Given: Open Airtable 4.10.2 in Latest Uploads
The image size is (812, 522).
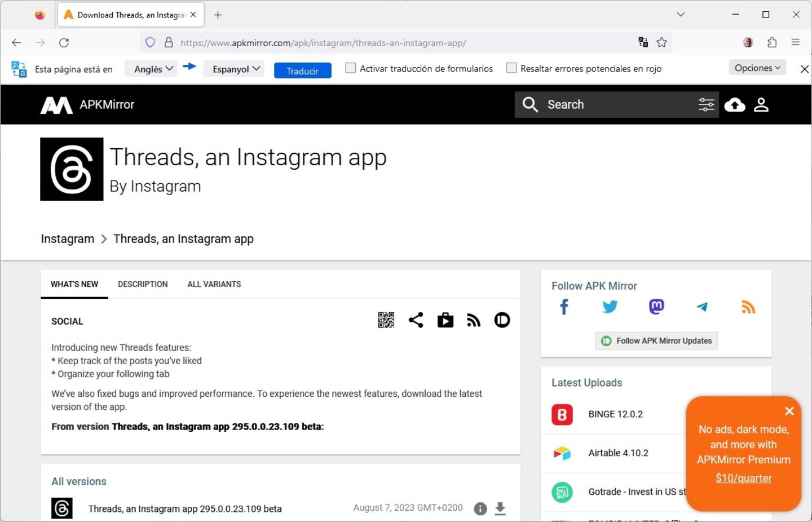Looking at the screenshot, I should coord(619,453).
